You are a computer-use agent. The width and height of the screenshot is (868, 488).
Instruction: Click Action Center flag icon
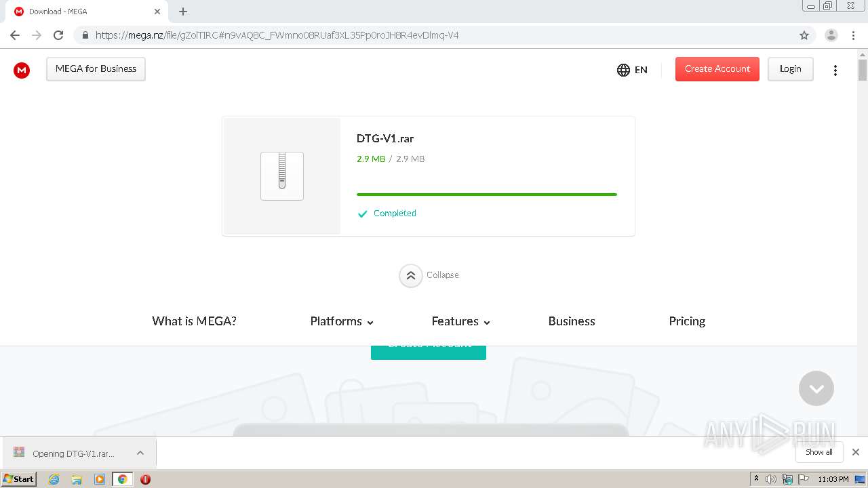pyautogui.click(x=804, y=479)
